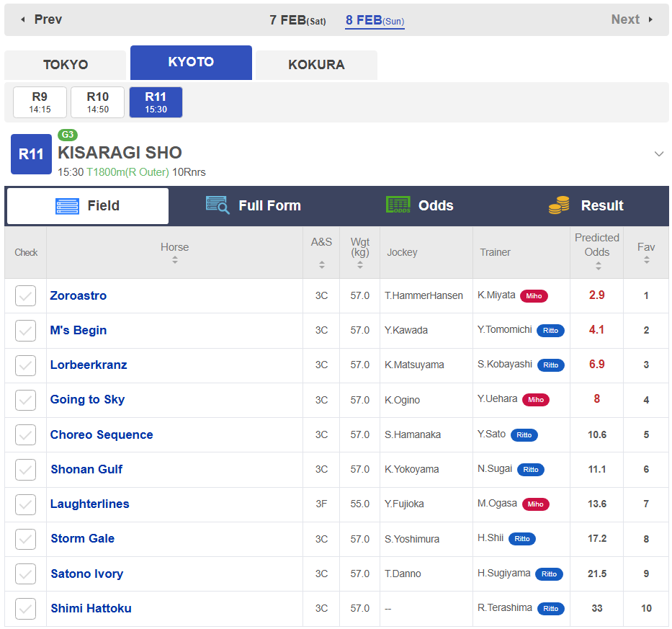Image resolution: width=672 pixels, height=629 pixels.
Task: Click the Ritto badge beside H.Sugiyama
Action: coord(549,574)
